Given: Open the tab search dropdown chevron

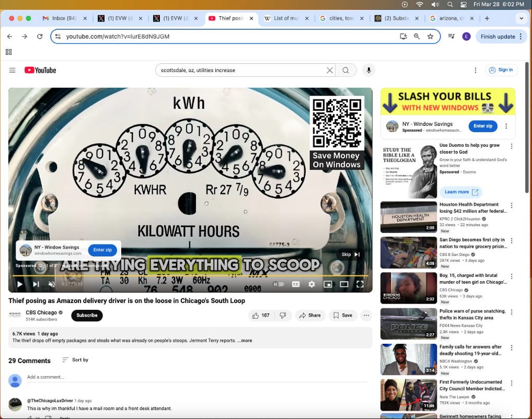Looking at the screenshot, I should coord(521,18).
